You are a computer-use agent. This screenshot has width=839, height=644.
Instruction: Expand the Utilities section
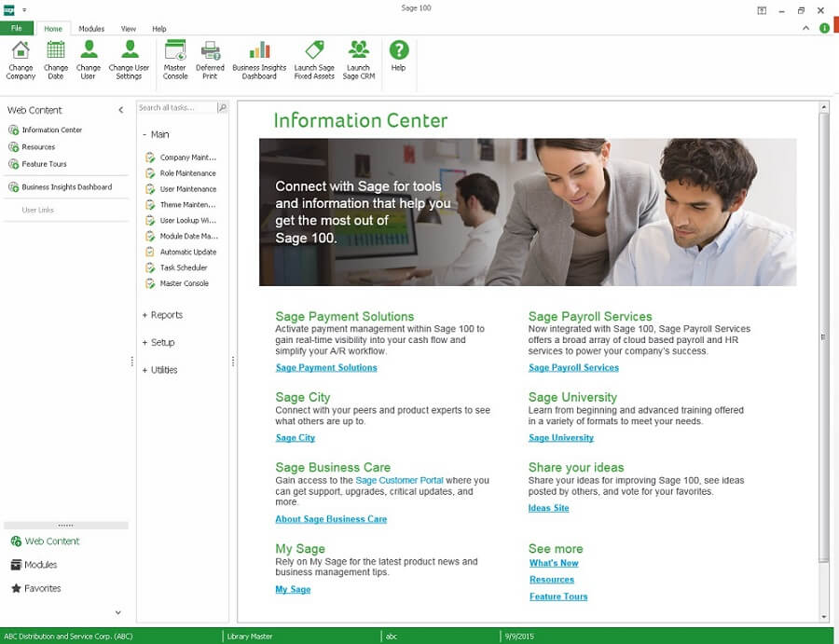pos(158,369)
